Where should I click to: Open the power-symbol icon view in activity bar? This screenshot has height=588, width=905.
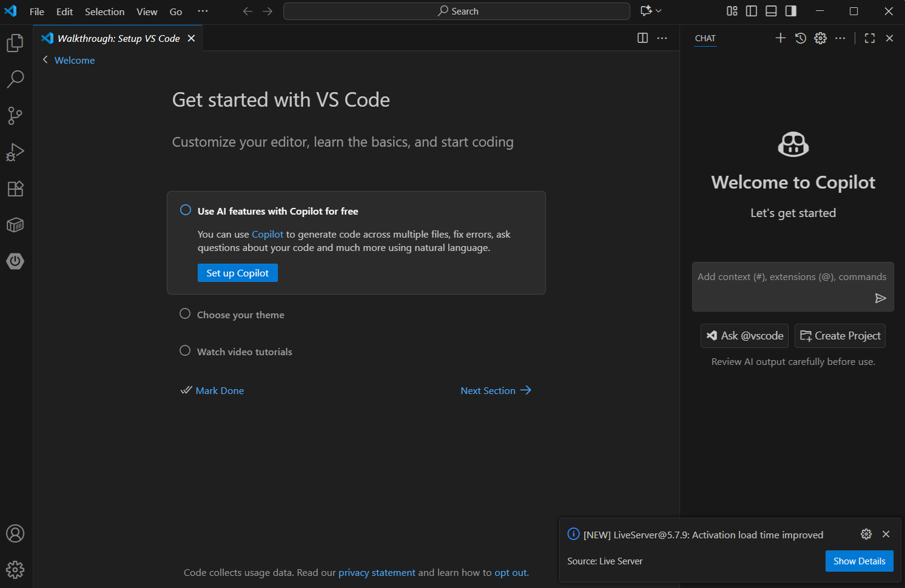click(15, 261)
